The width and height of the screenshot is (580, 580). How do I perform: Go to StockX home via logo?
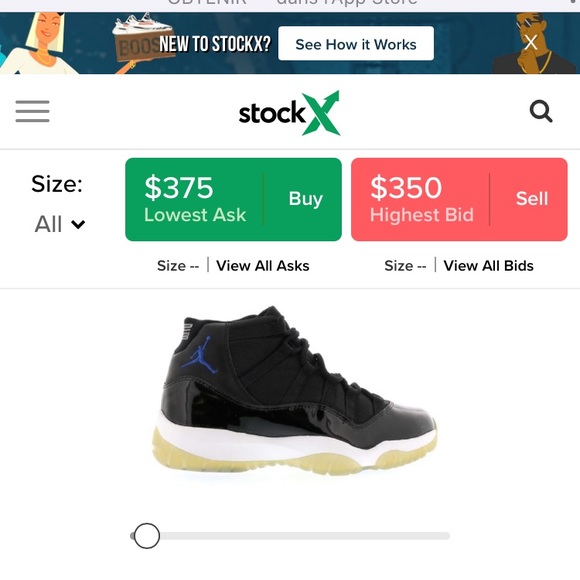[289, 113]
